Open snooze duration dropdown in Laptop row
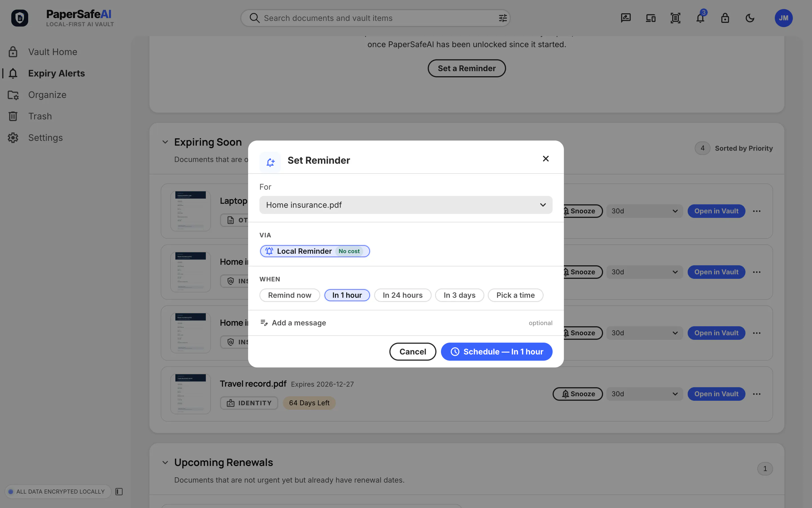Image resolution: width=812 pixels, height=508 pixels. tap(644, 211)
